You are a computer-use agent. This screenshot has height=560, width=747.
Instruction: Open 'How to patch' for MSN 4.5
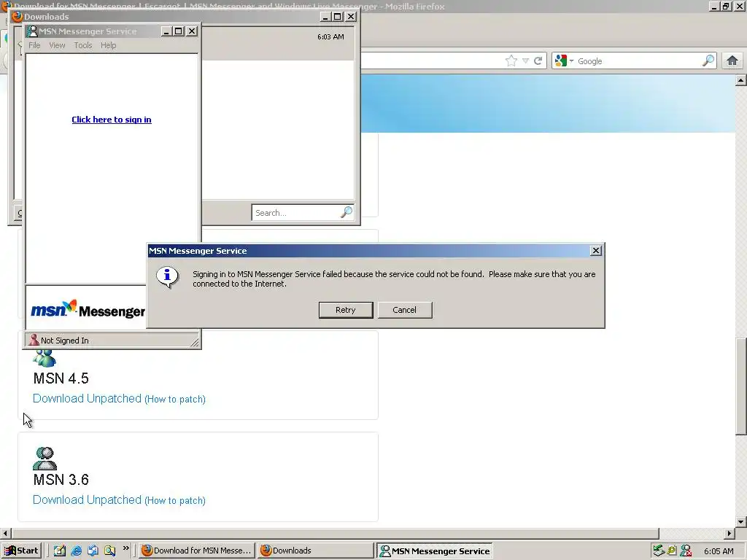click(175, 399)
